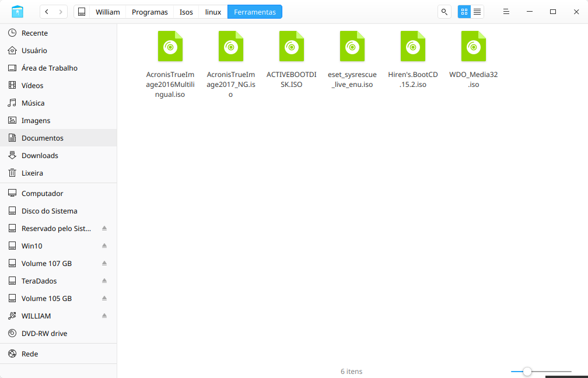Open Computador in sidebar
The width and height of the screenshot is (588, 378).
tap(58, 194)
